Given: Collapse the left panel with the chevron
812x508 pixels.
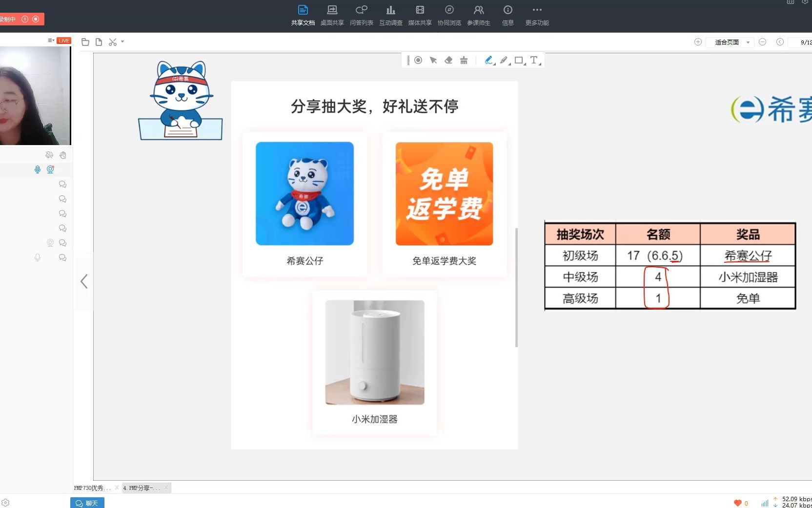Looking at the screenshot, I should pyautogui.click(x=84, y=281).
